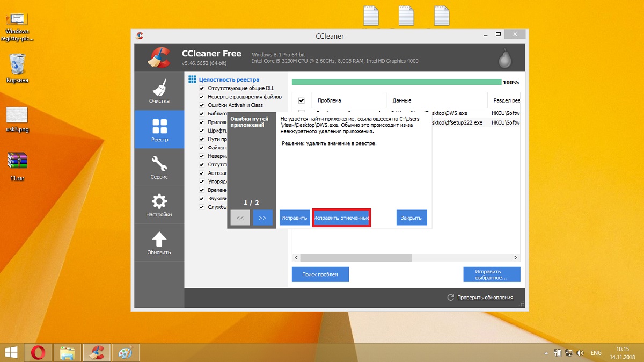Open Opera from the taskbar

pyautogui.click(x=38, y=352)
